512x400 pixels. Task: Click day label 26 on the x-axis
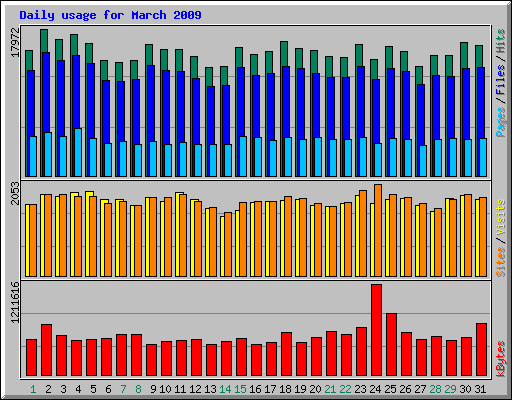click(405, 389)
